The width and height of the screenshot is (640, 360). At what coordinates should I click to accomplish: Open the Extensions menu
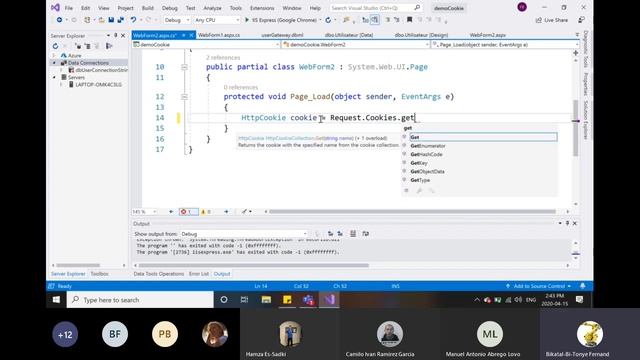(x=262, y=8)
